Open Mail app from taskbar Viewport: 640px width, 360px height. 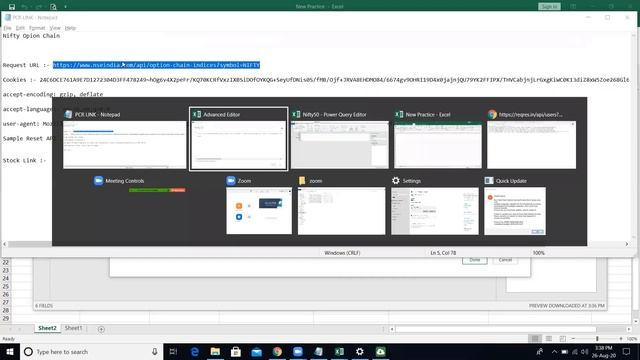[x=256, y=351]
